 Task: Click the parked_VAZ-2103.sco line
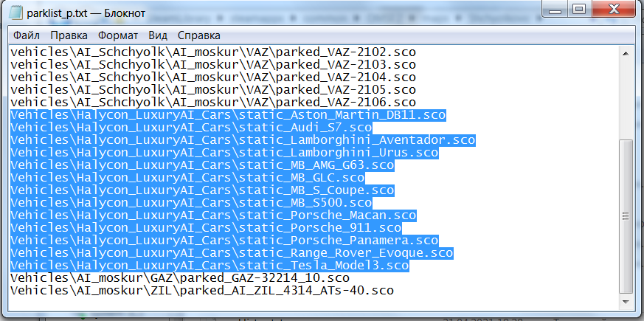click(x=213, y=64)
